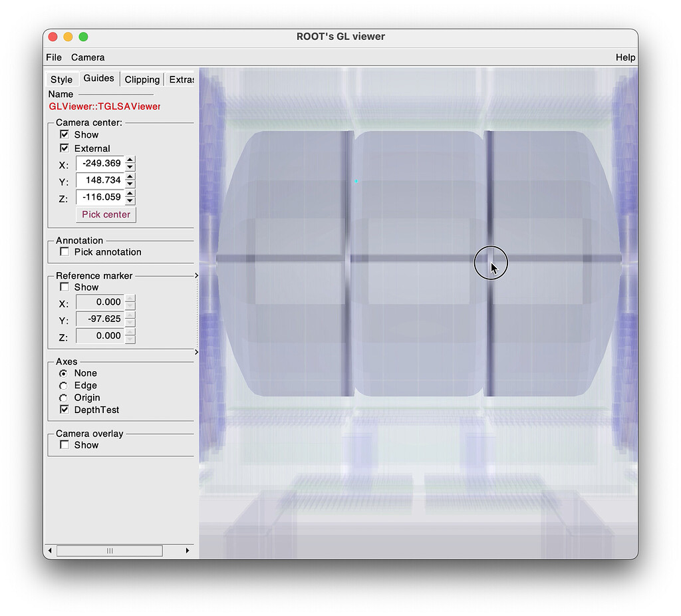Image resolution: width=681 pixels, height=616 pixels.
Task: Open the File menu
Action: point(53,57)
